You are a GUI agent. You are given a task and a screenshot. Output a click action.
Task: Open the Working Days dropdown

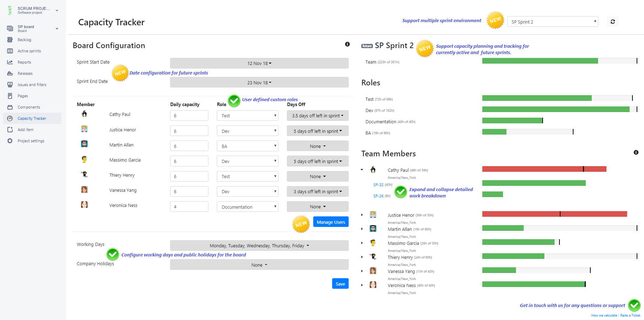pos(259,246)
